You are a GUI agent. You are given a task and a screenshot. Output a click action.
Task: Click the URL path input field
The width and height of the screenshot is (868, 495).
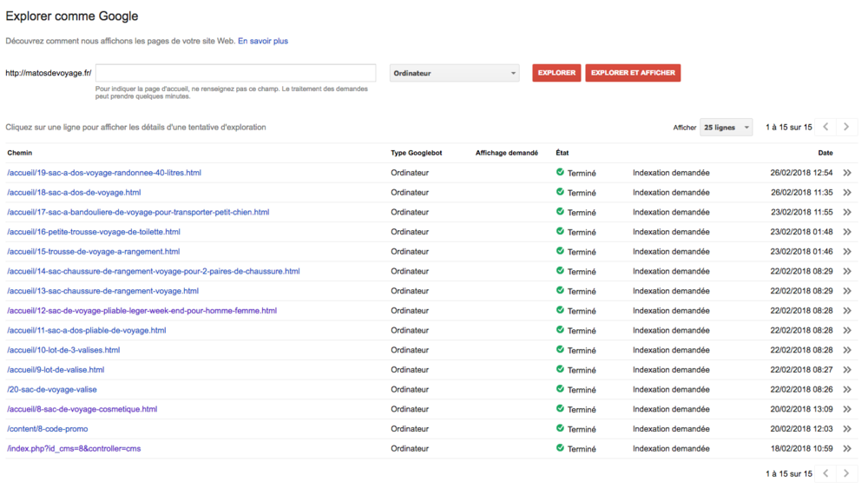[x=235, y=73]
